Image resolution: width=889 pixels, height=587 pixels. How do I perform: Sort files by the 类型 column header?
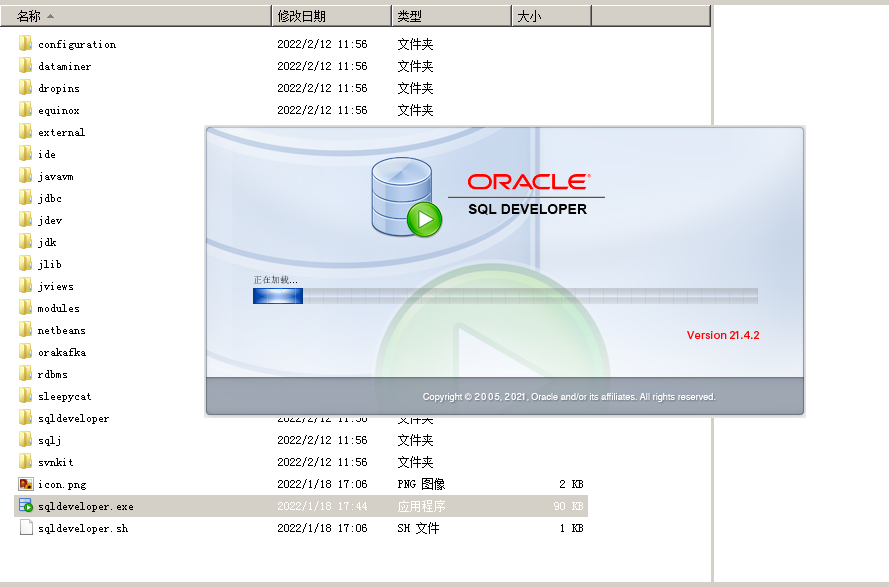click(x=449, y=14)
